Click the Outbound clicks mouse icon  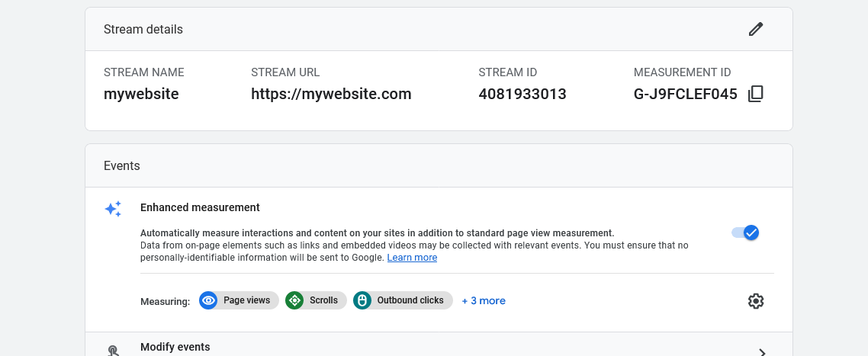tap(362, 300)
